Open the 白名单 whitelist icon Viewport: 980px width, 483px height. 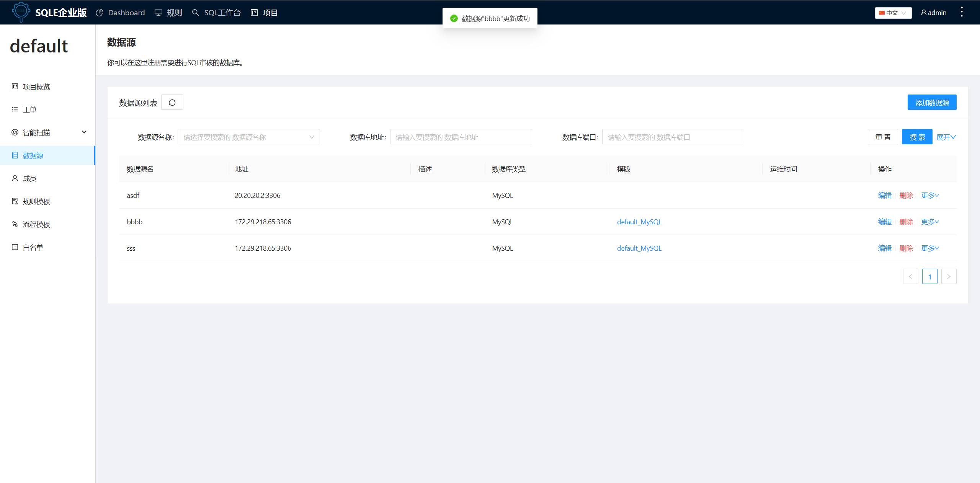click(x=15, y=247)
